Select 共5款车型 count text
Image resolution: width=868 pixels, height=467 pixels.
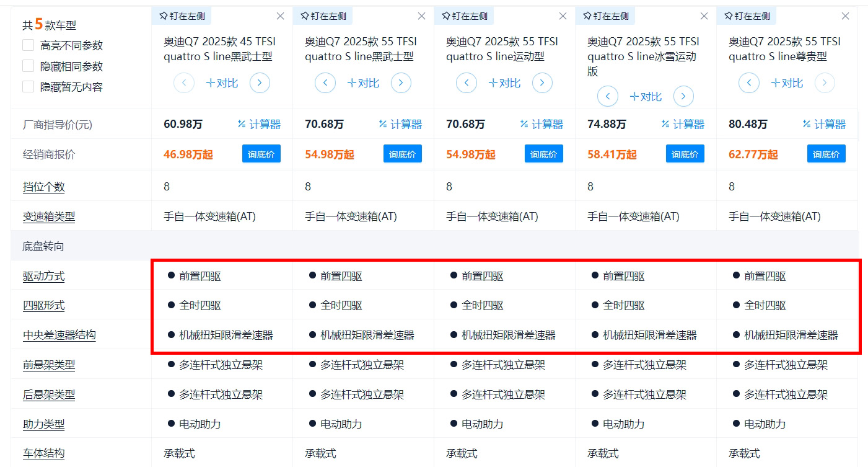(x=49, y=25)
